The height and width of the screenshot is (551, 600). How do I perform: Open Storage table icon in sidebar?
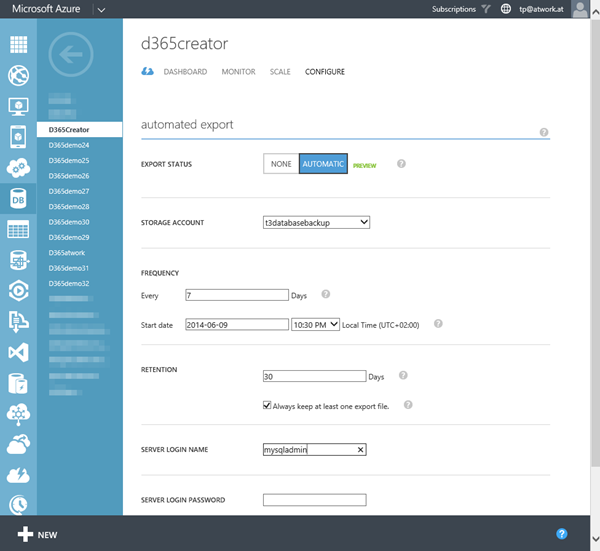tap(18, 229)
